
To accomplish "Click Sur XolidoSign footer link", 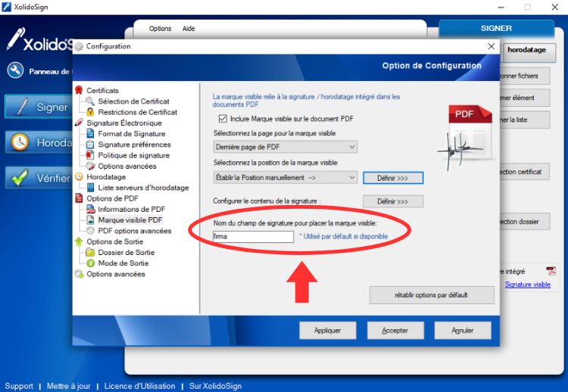I will click(x=215, y=386).
